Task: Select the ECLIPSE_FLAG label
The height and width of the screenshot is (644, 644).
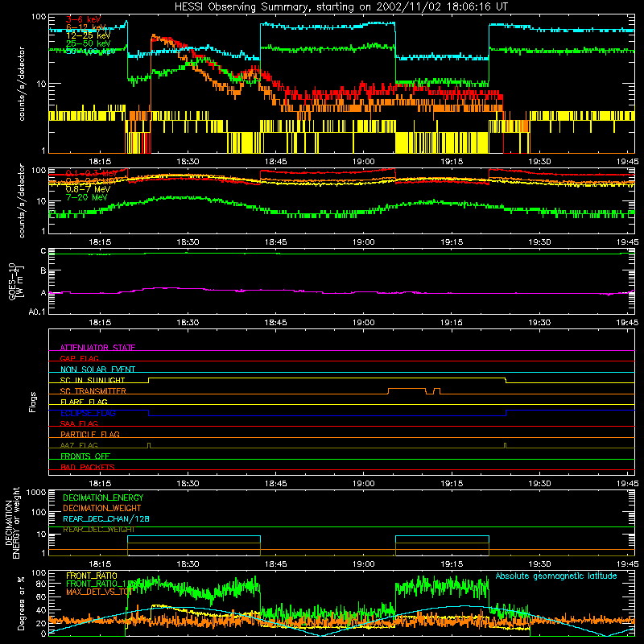Action: (x=88, y=413)
